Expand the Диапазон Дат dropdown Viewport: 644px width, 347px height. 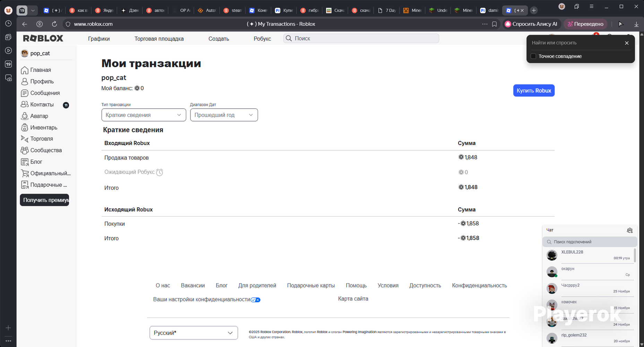(224, 115)
